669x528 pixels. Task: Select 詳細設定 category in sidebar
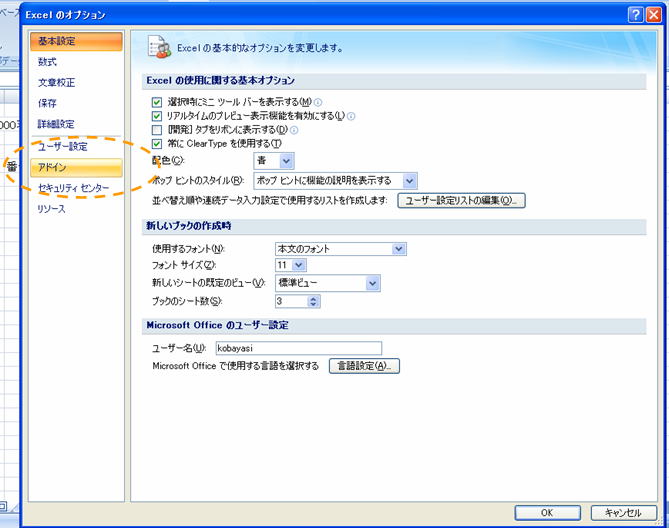(76, 124)
